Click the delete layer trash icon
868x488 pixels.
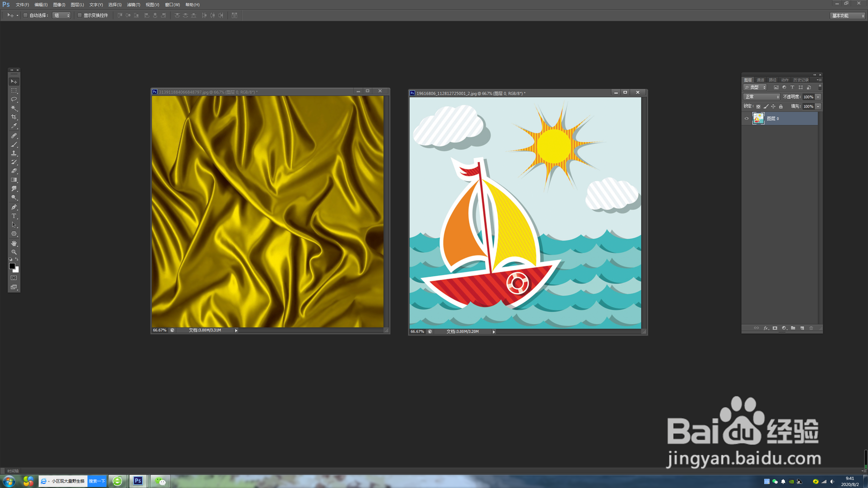[811, 328]
